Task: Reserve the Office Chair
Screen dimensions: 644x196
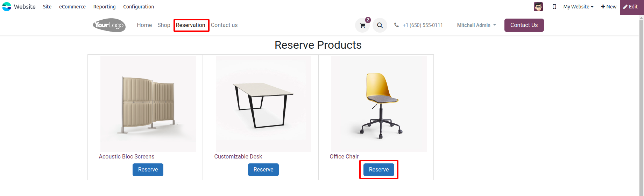Action: click(379, 170)
